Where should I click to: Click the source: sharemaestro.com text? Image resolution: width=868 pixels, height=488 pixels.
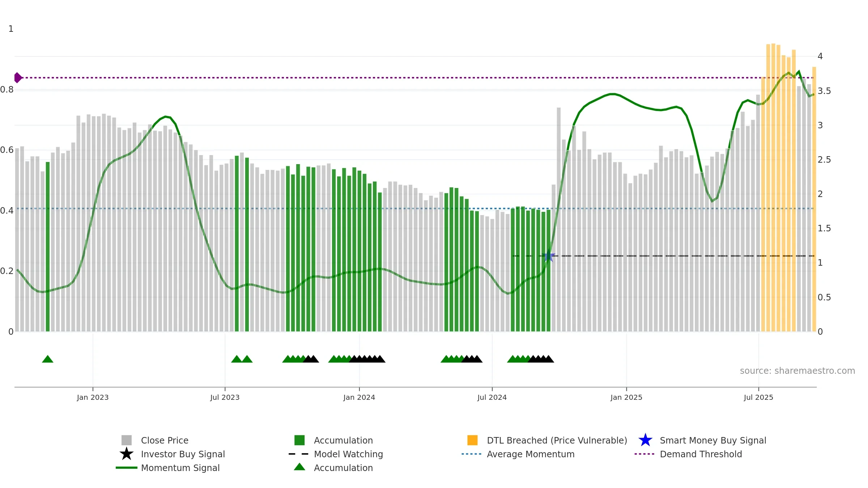(x=797, y=371)
